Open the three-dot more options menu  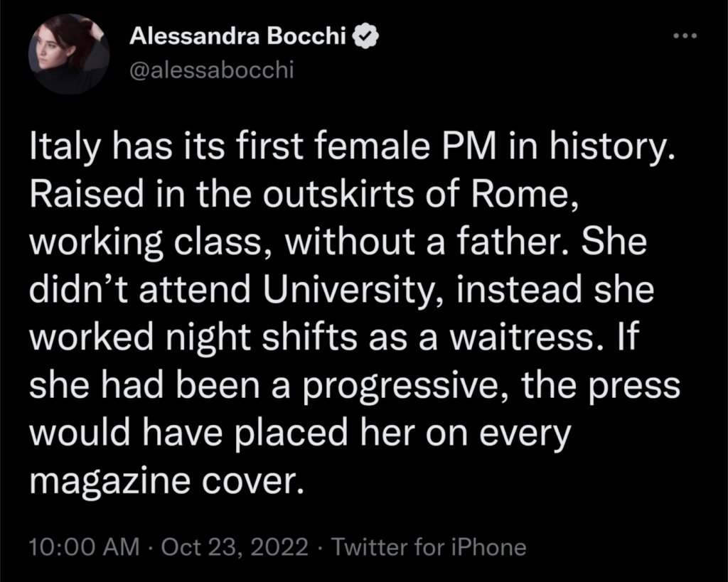(687, 36)
